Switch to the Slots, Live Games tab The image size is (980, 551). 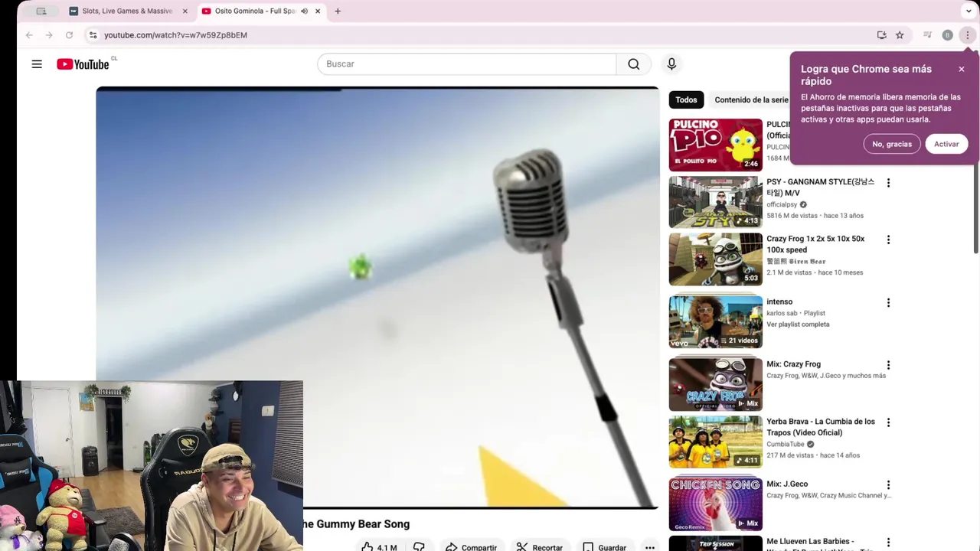point(128,11)
